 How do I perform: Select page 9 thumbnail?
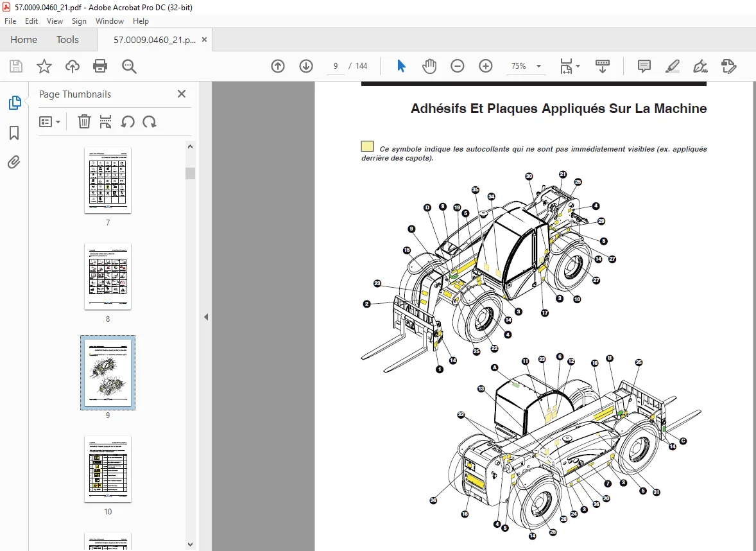(108, 373)
